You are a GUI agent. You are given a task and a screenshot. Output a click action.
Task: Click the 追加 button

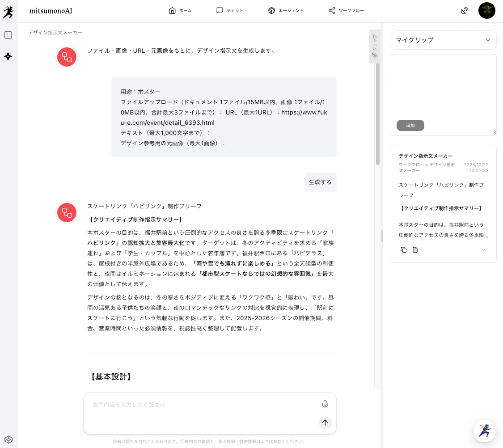tap(410, 126)
